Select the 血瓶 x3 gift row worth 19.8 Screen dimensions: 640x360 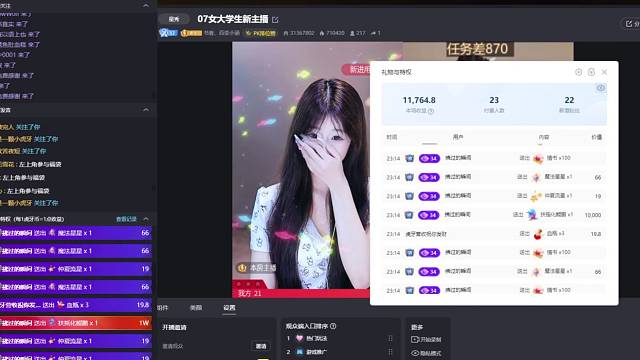click(76, 305)
